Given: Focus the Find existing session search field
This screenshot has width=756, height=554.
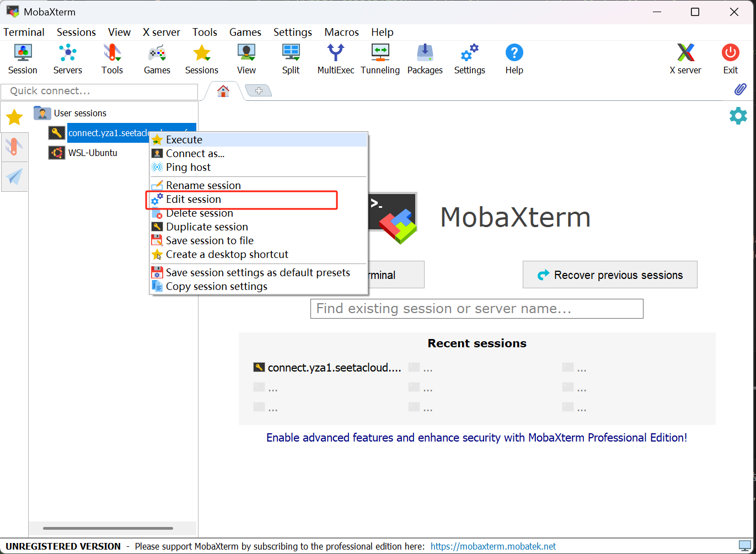Looking at the screenshot, I should click(x=477, y=309).
